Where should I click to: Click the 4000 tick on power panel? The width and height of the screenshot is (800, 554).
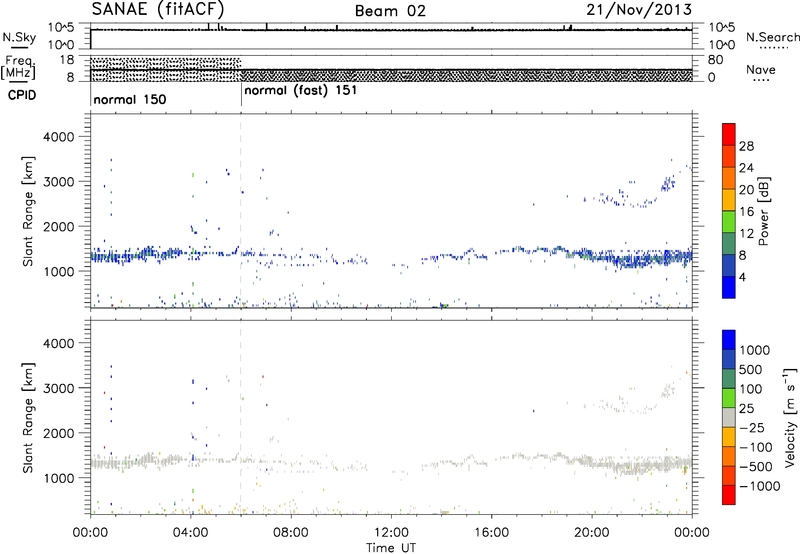point(59,137)
